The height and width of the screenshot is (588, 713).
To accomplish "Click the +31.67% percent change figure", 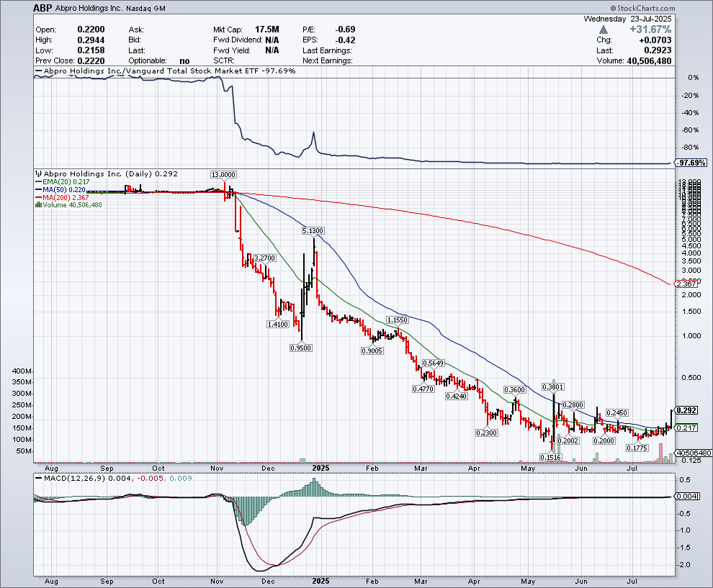I will (650, 30).
